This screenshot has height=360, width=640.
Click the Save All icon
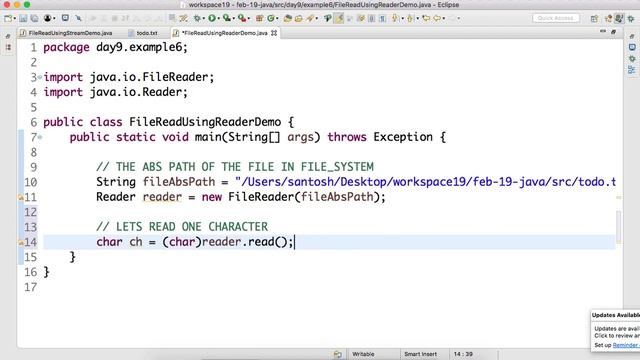[x=34, y=18]
